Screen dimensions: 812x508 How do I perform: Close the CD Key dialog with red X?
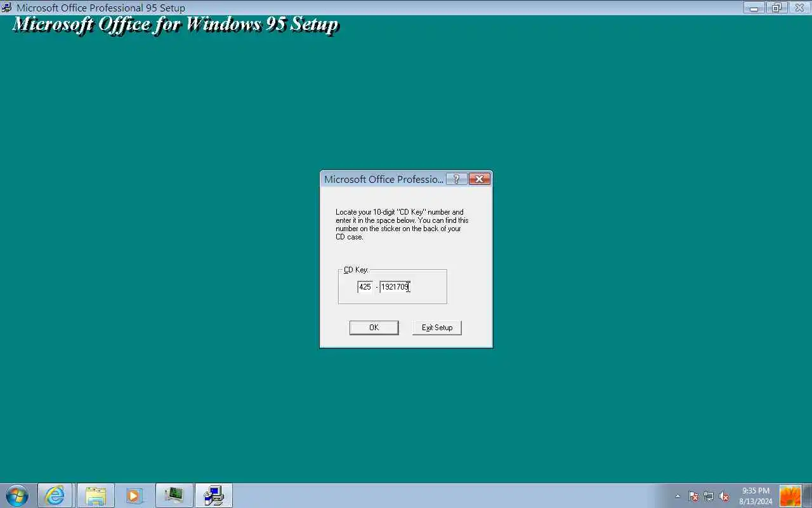(480, 179)
